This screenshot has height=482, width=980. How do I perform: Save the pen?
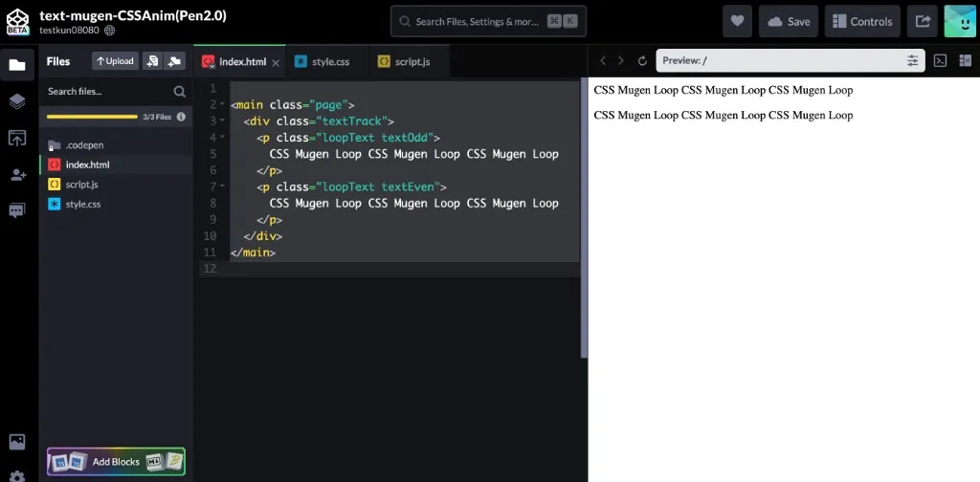tap(789, 21)
